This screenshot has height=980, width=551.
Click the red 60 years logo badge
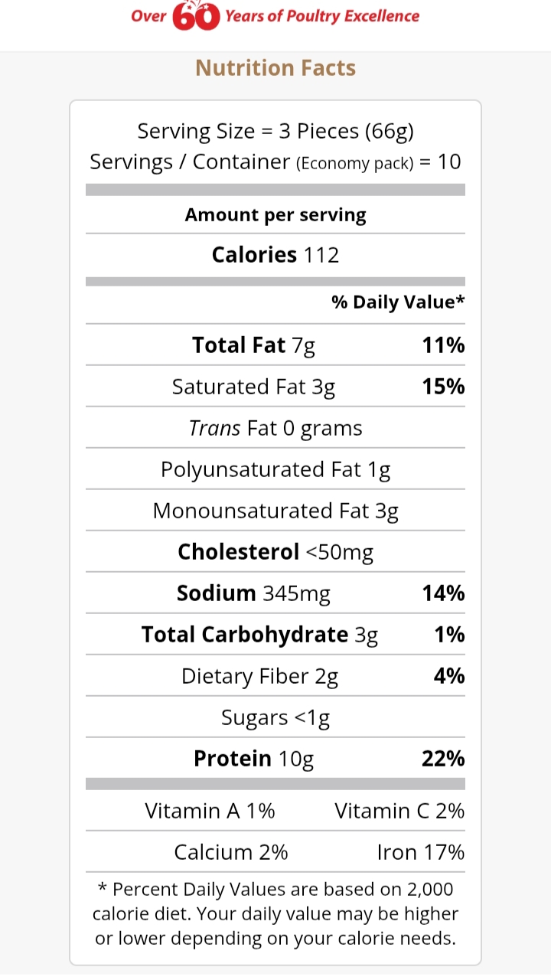pyautogui.click(x=196, y=15)
